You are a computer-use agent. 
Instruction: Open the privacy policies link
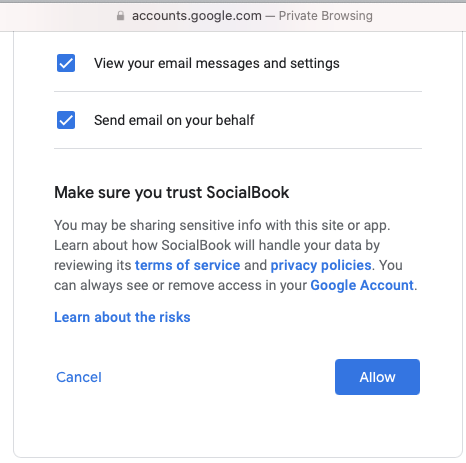[321, 265]
